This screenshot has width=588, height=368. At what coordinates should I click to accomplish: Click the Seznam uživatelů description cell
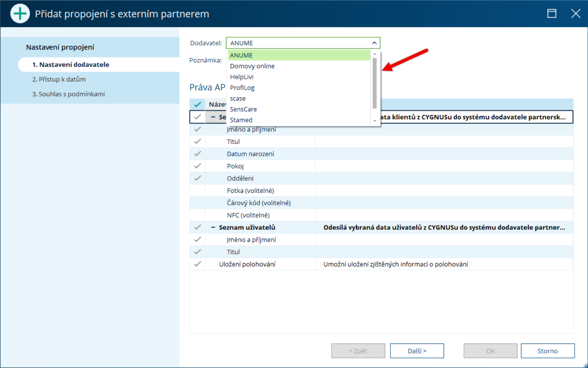tap(444, 227)
